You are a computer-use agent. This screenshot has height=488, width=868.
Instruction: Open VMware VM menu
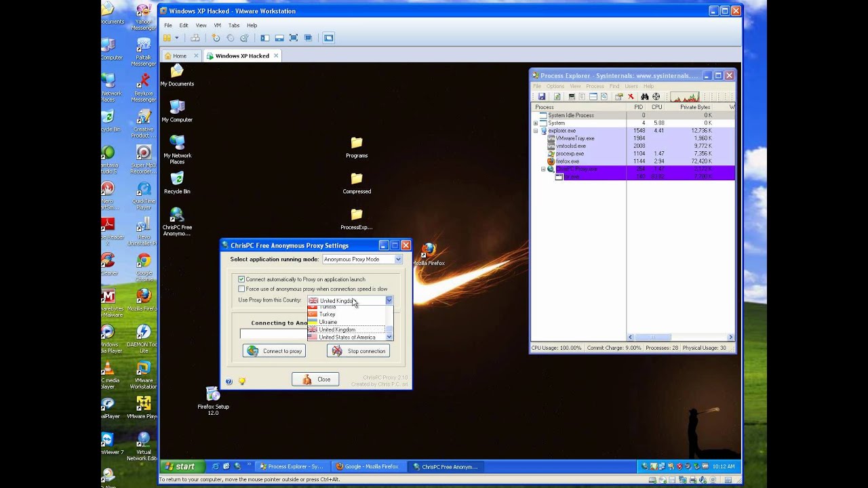coord(218,25)
